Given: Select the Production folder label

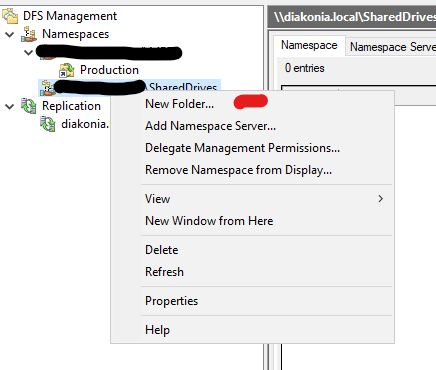Looking at the screenshot, I should [x=109, y=70].
